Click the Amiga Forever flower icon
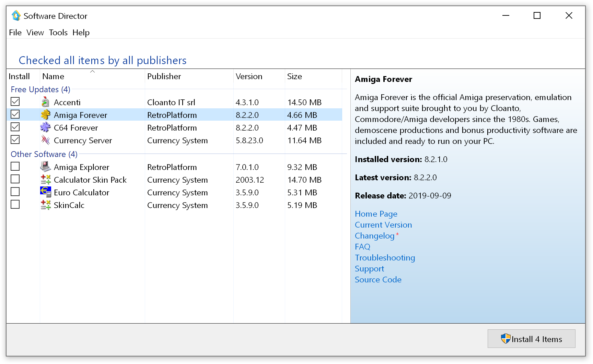The height and width of the screenshot is (364, 593). coord(45,114)
